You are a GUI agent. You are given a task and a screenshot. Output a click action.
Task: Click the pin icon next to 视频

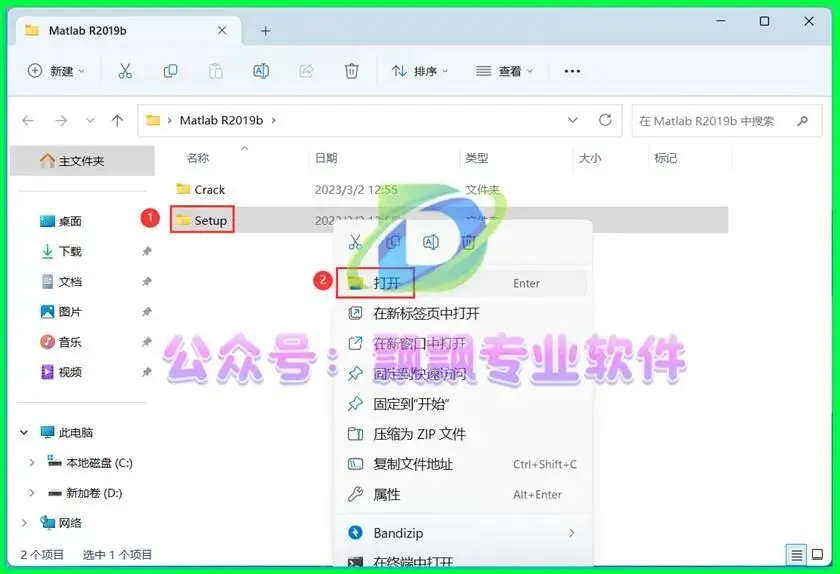(146, 372)
